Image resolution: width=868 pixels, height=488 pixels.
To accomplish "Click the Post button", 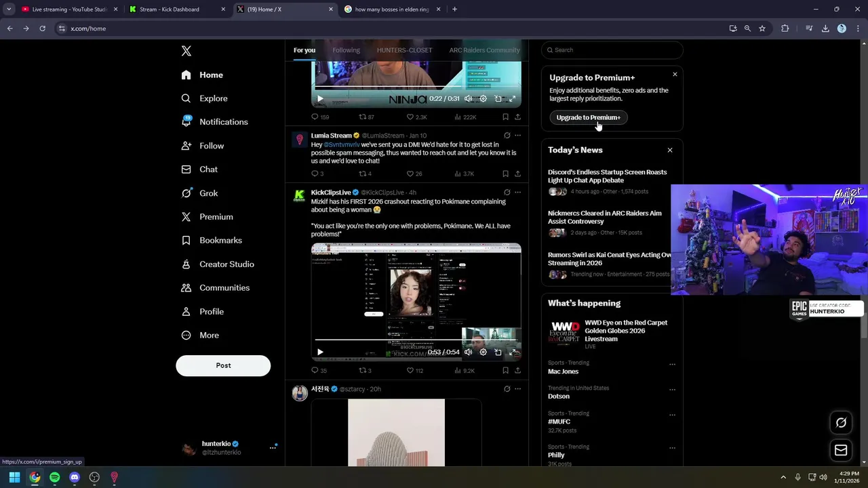I will pyautogui.click(x=223, y=365).
